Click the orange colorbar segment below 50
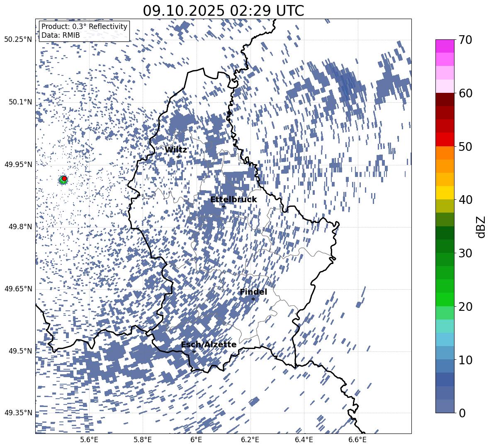Screen dimensions: 491x448 pos(445,153)
